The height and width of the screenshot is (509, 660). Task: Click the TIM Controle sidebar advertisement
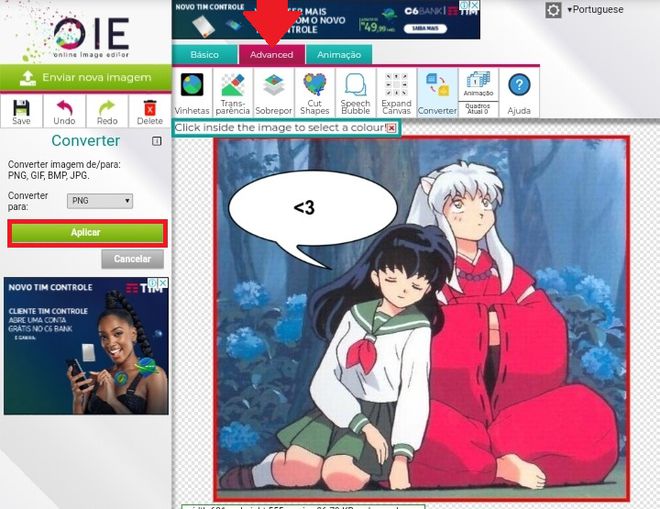point(86,346)
